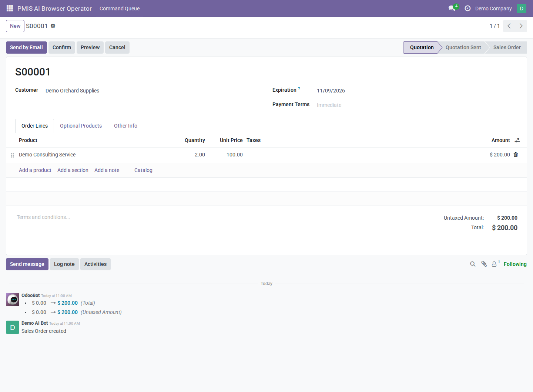Open the apps grid menu
Viewport: 533px width, 392px height.
10,8
